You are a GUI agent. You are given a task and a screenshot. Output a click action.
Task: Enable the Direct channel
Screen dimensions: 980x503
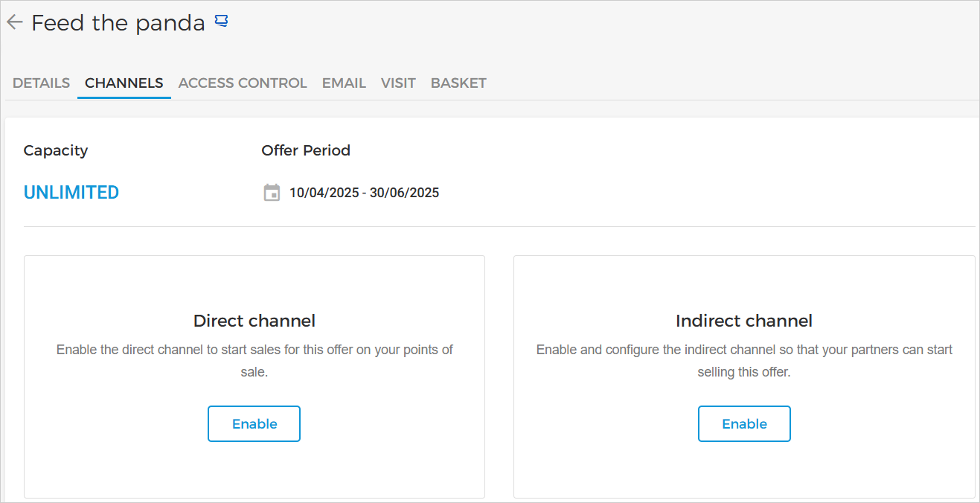254,423
